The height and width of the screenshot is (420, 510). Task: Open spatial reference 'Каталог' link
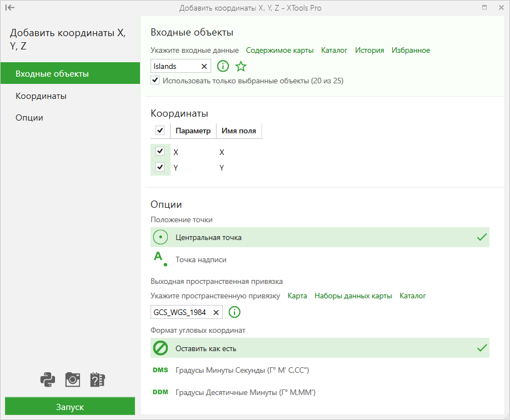click(x=412, y=296)
